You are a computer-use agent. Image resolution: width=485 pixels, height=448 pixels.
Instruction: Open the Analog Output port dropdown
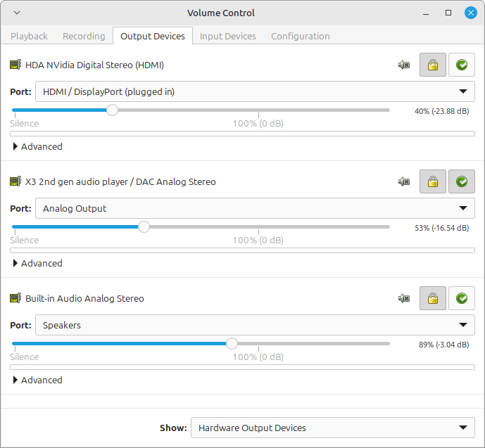[x=255, y=208]
